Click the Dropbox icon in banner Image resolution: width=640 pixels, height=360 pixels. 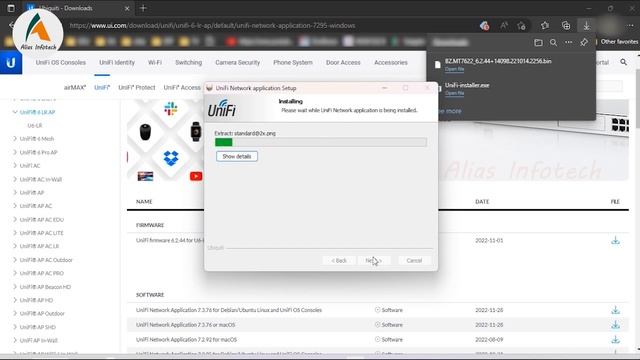pos(171,158)
